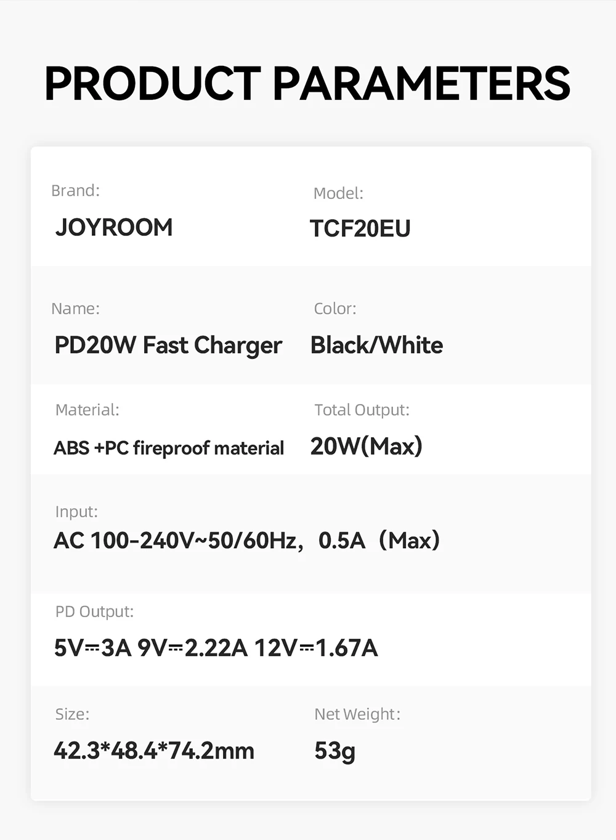Click the Brand label
The image size is (616, 840).
[75, 190]
